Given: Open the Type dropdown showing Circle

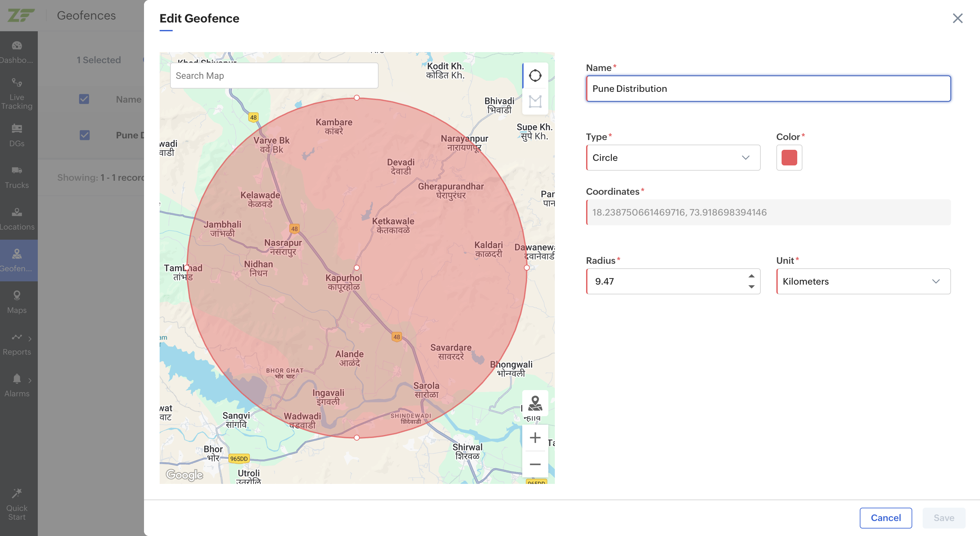Looking at the screenshot, I should click(x=673, y=157).
